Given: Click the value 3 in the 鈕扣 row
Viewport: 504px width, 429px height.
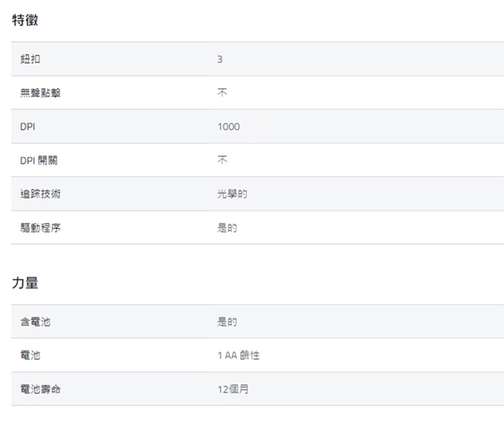Looking at the screenshot, I should point(220,59).
